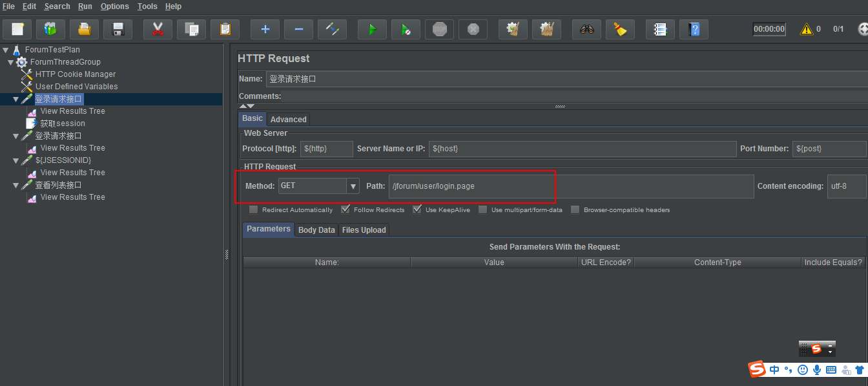Collapse the ForumTestPlan tree node

6,50
